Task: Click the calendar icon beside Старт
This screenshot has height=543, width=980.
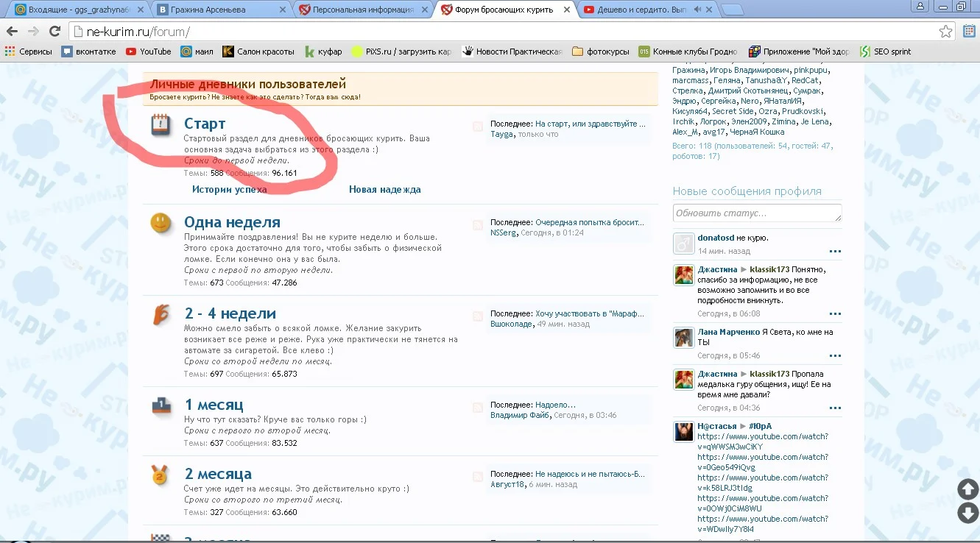Action: (x=161, y=125)
